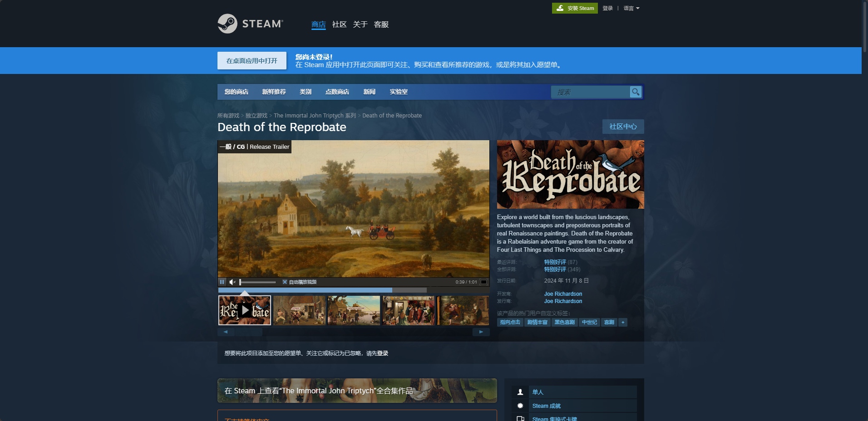Open developer Joe Richardson link after 开发商
Image resolution: width=868 pixels, height=421 pixels.
click(563, 294)
